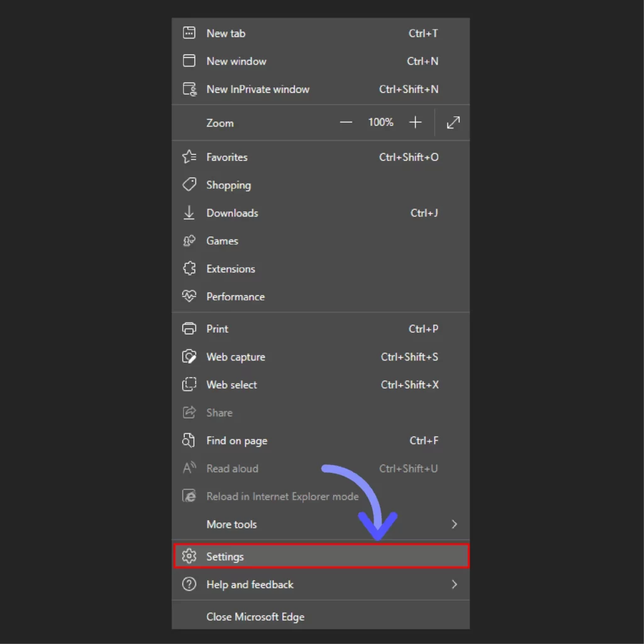Choose Web select menu entry
This screenshot has height=644, width=644.
tap(320, 385)
